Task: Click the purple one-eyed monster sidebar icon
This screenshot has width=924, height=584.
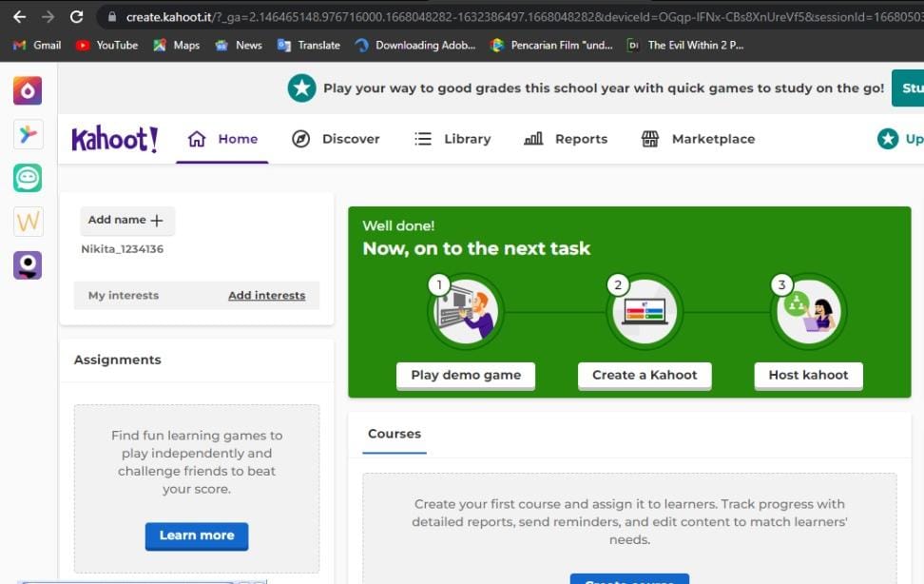Action: coord(28,264)
